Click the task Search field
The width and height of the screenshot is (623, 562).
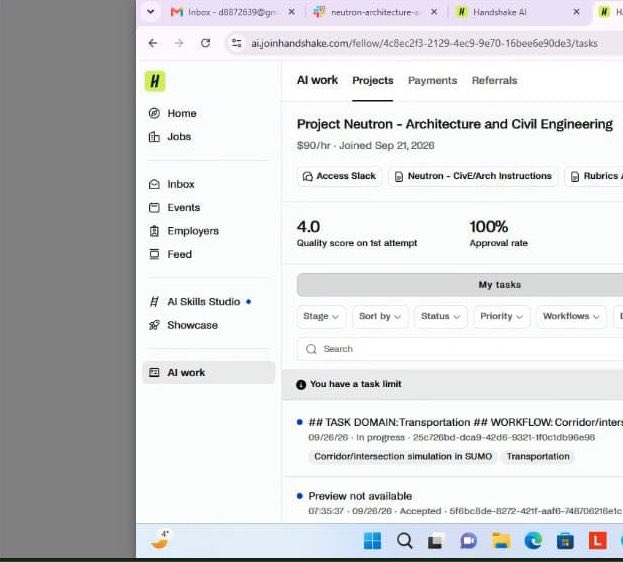point(460,349)
